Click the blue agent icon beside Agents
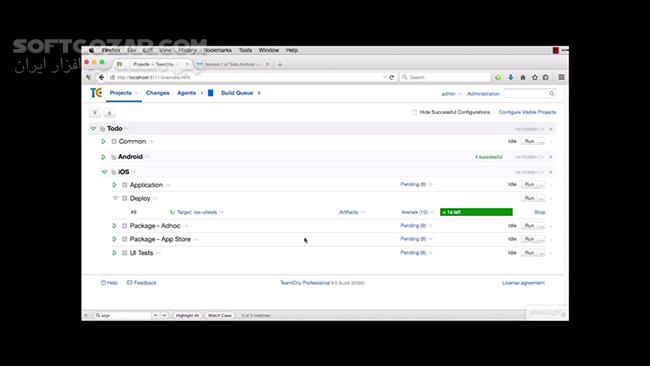 211,93
